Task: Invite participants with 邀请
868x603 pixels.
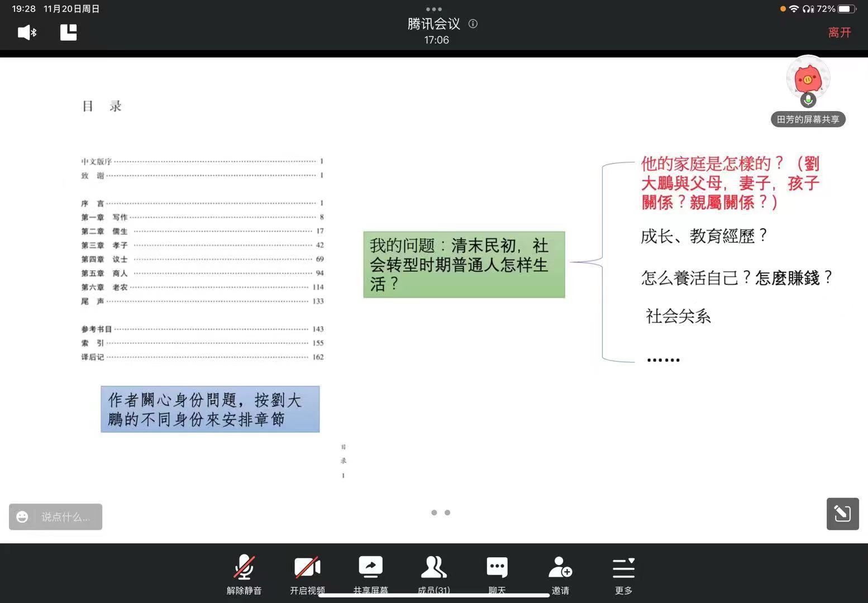Action: (560, 575)
